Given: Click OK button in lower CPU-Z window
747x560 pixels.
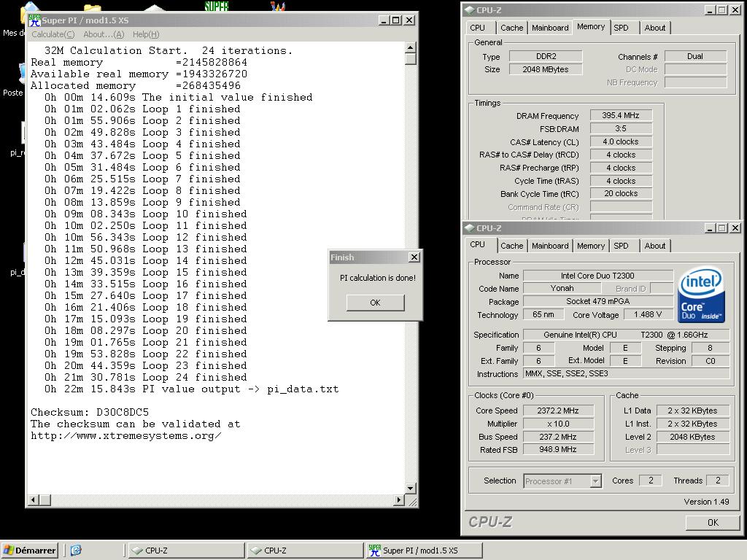Looking at the screenshot, I should coord(713,522).
